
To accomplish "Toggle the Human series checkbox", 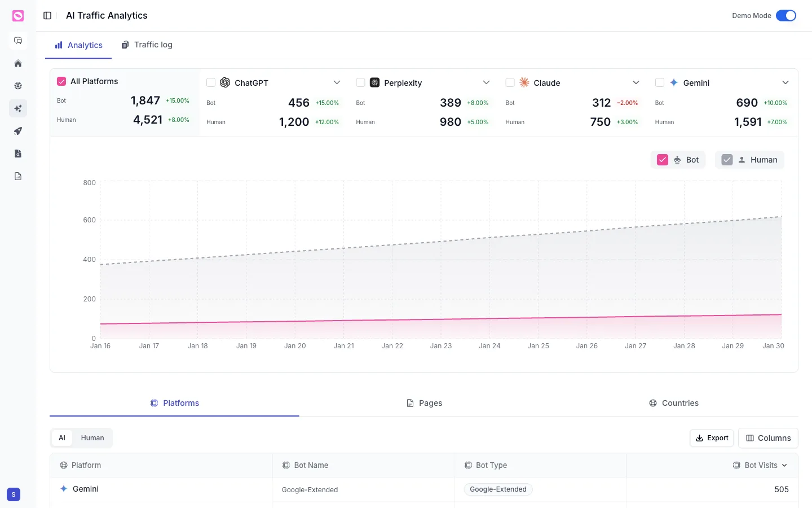I will click(x=727, y=160).
